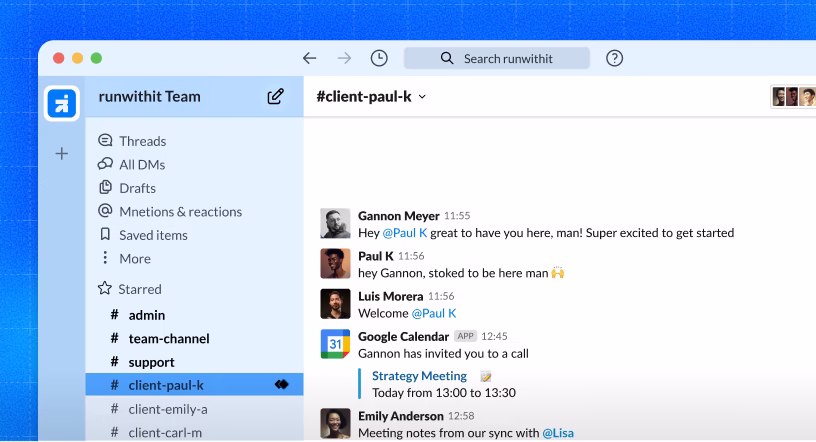
Task: Click the APP badge next to Google Calendar
Action: tap(465, 336)
